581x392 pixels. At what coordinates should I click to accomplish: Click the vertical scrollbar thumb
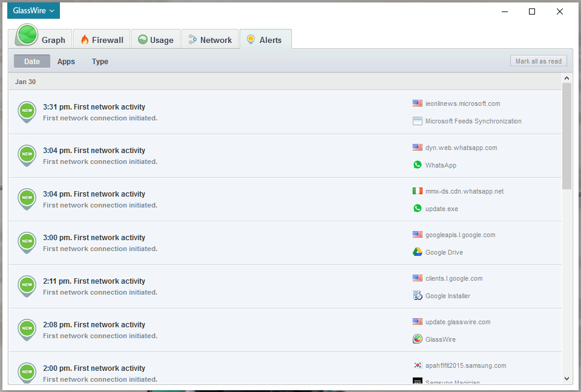(x=566, y=136)
